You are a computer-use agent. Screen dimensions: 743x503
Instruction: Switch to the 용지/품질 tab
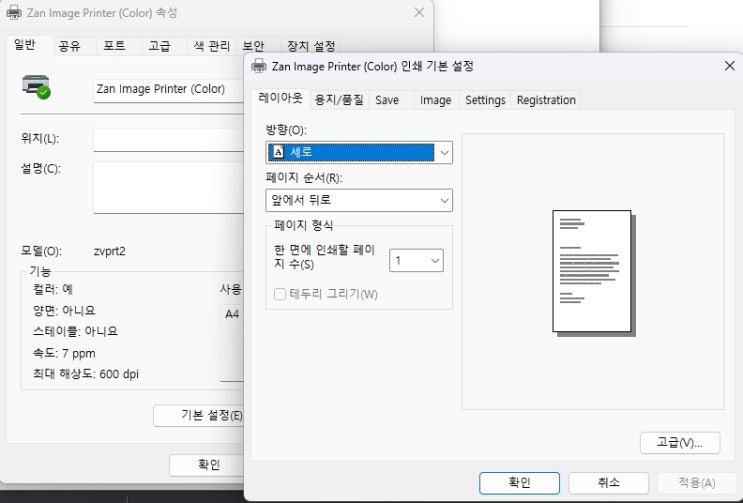[x=339, y=100]
